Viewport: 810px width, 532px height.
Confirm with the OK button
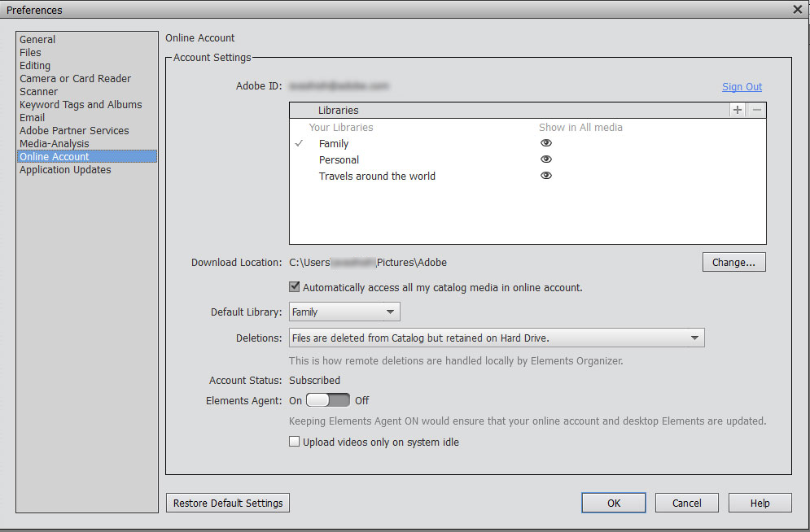(614, 503)
